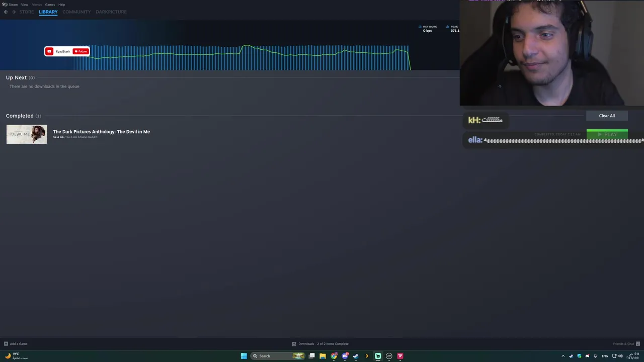Open The Devil in Me thumbnail
Screen dimensions: 644x362
pyautogui.click(x=27, y=134)
